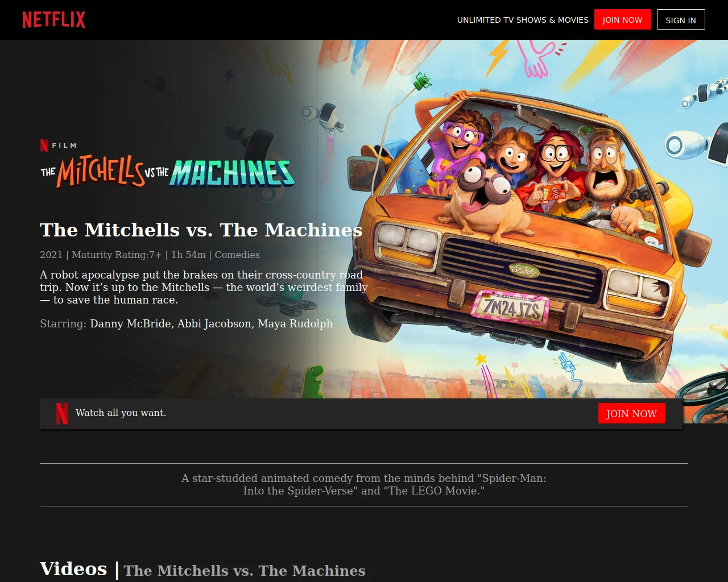Click JOIN NOW in the Watch all you want bar
The image size is (728, 582).
point(631,414)
